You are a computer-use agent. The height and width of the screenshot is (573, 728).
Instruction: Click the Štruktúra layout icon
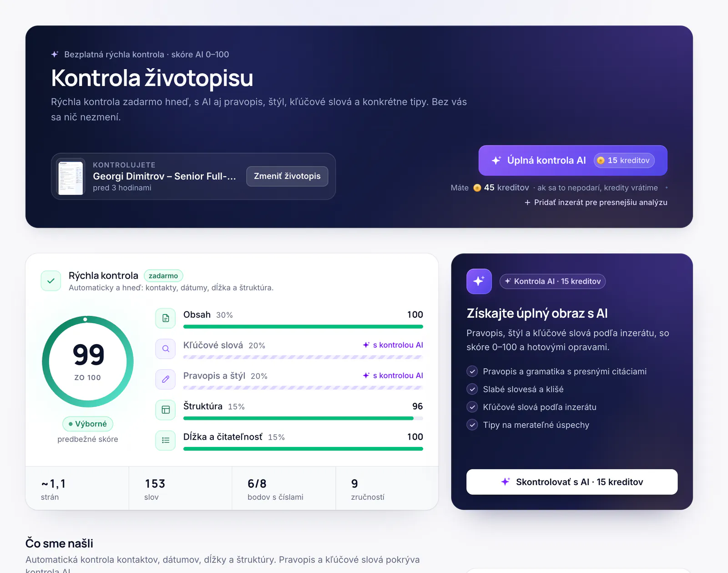coord(166,410)
